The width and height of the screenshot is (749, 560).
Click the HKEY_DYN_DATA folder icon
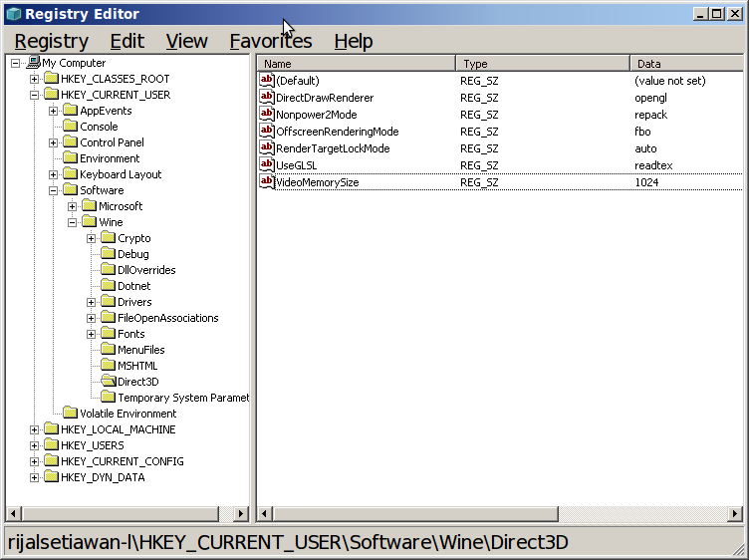(51, 477)
